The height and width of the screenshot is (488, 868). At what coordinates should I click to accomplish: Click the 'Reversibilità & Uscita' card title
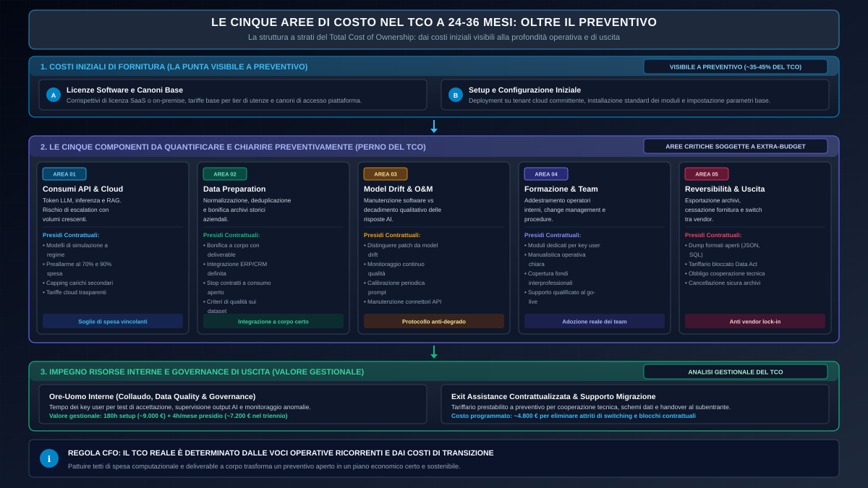725,189
